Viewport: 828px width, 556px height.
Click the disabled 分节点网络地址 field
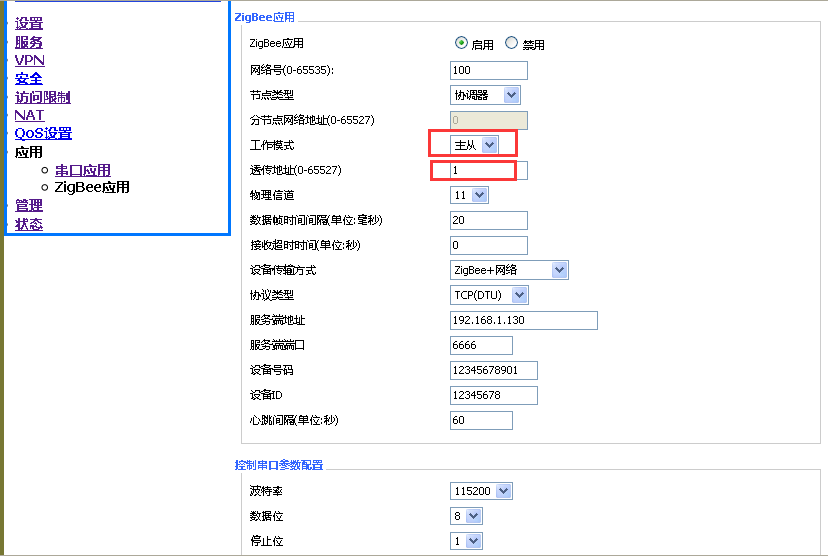488,120
